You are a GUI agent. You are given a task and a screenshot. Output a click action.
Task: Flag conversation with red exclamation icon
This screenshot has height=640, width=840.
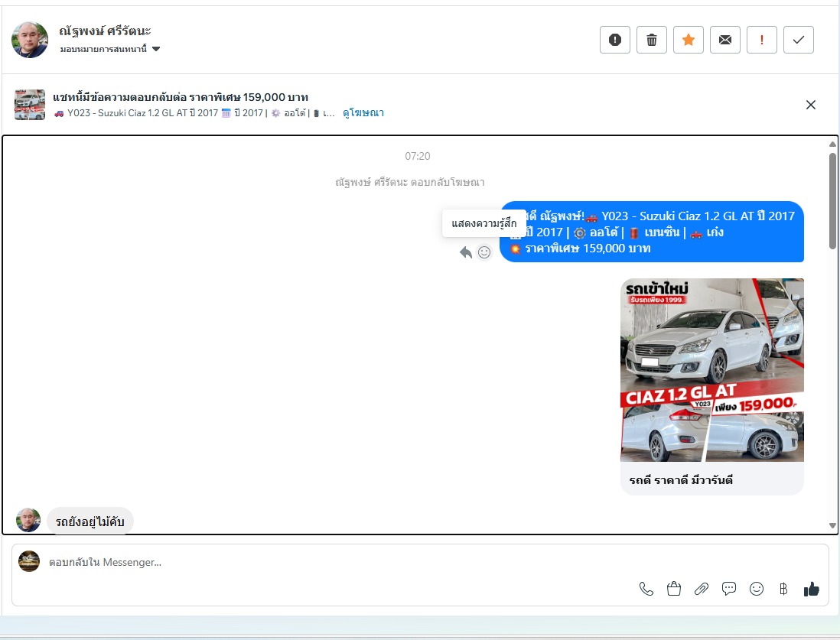click(762, 40)
